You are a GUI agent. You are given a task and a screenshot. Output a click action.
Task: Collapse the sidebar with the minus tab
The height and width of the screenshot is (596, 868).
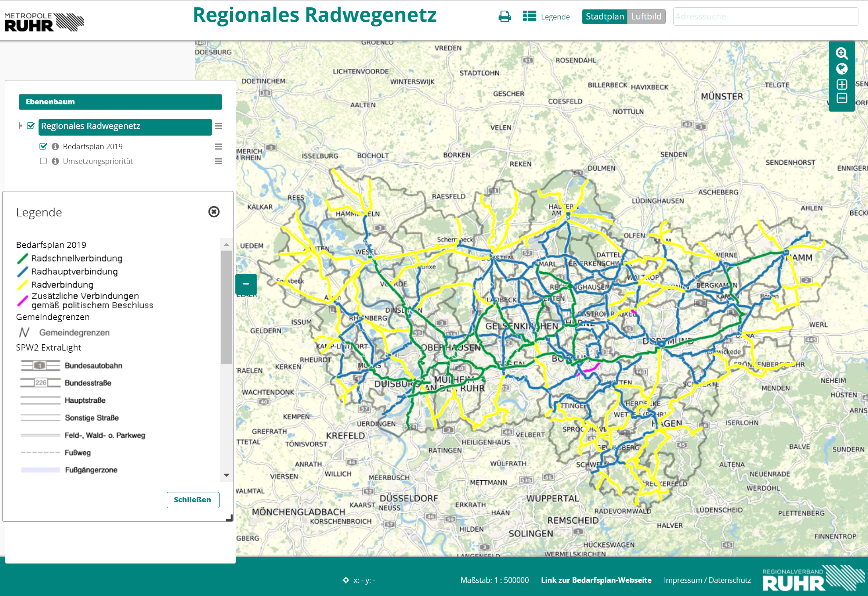246,284
